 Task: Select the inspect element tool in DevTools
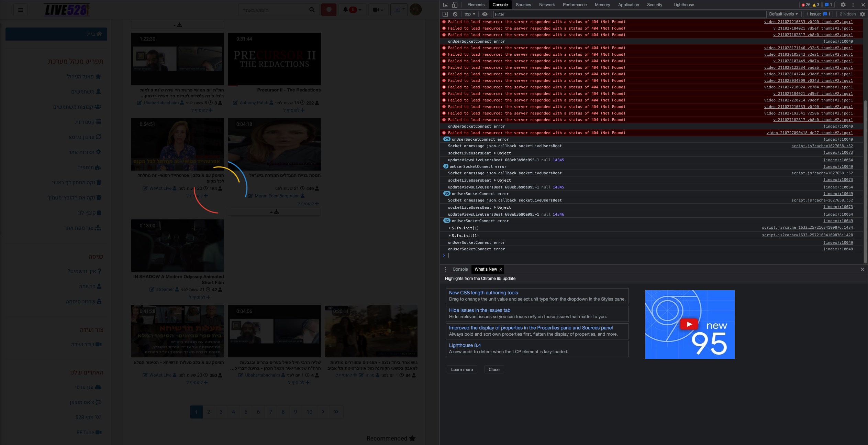[x=446, y=5]
